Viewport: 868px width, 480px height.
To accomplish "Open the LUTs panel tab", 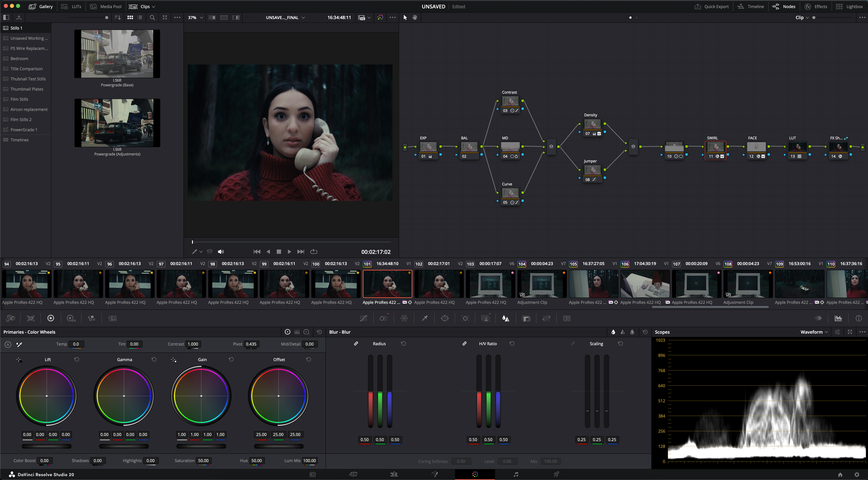I will (x=72, y=7).
